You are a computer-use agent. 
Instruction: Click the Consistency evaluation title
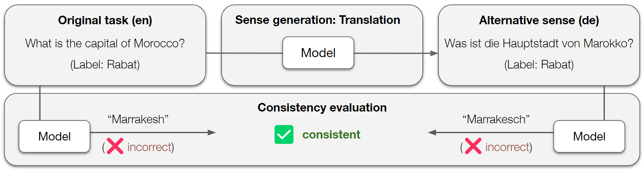pos(322,108)
